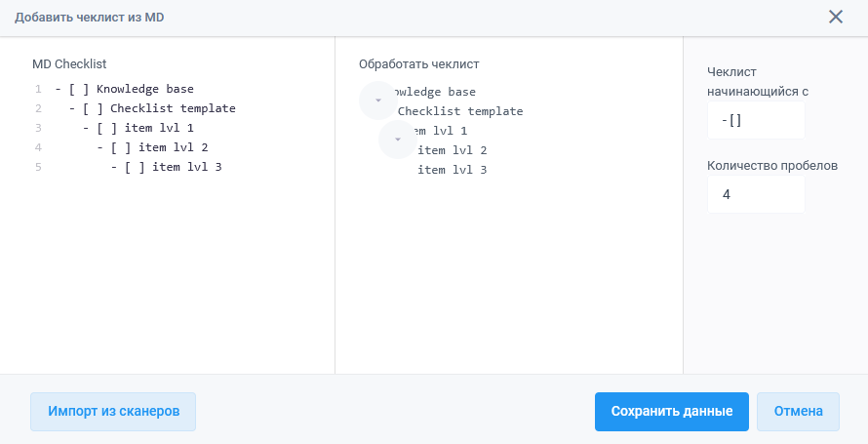Click the Обработать чеклист heading
Screen dimensions: 868x444
pyautogui.click(x=418, y=64)
